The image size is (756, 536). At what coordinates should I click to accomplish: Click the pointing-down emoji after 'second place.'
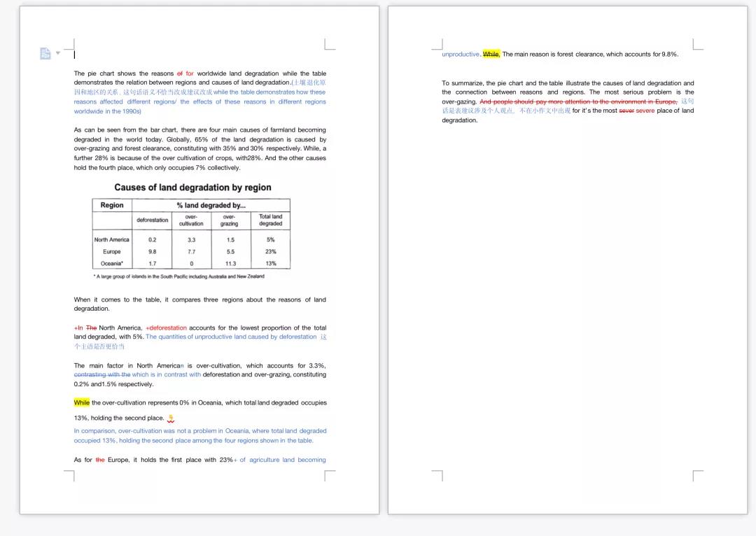coord(171,418)
